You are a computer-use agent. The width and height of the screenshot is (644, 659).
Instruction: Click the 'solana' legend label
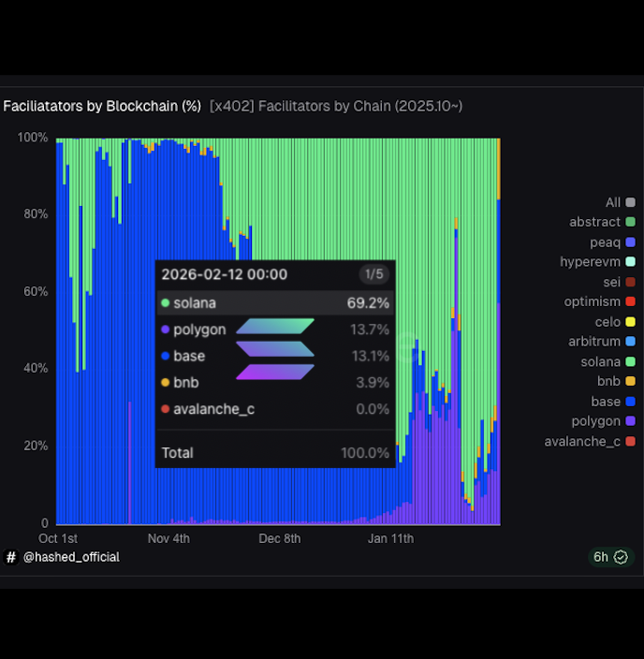[600, 361]
